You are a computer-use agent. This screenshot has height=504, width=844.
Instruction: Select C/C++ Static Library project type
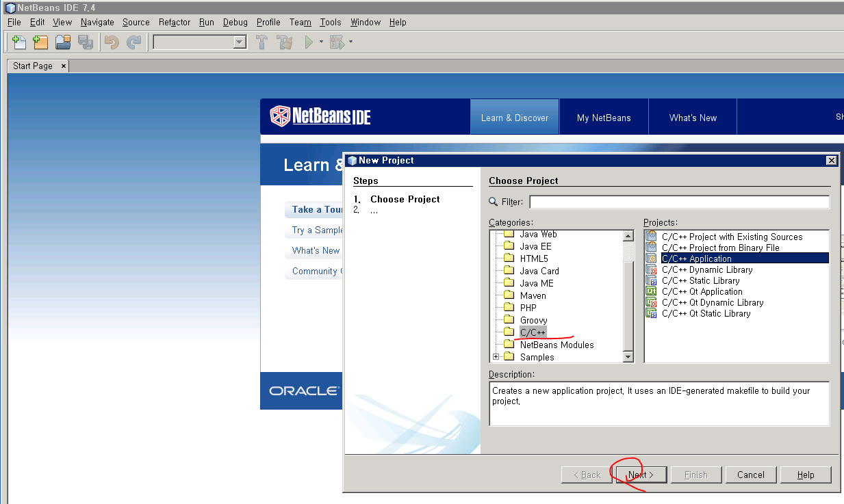(700, 280)
